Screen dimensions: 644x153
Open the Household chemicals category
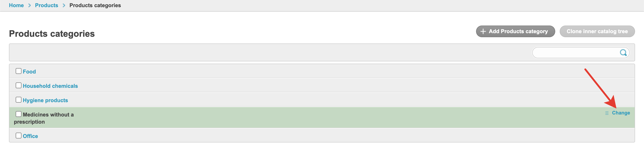50,86
